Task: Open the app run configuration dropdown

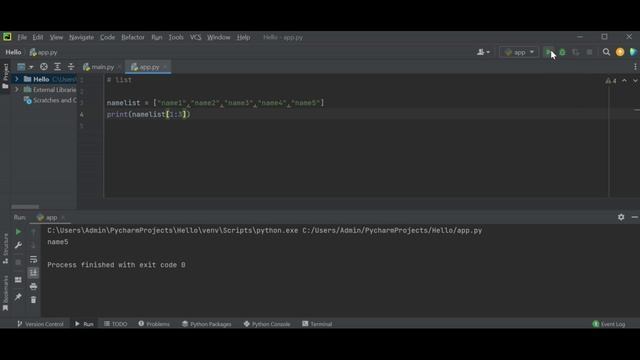Action: pos(519,52)
